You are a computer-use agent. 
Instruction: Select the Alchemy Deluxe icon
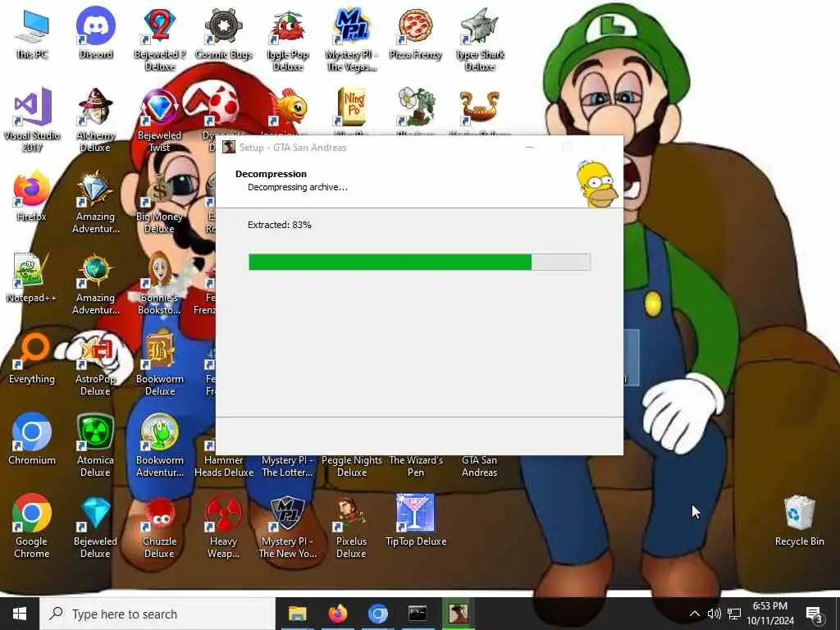point(95,120)
